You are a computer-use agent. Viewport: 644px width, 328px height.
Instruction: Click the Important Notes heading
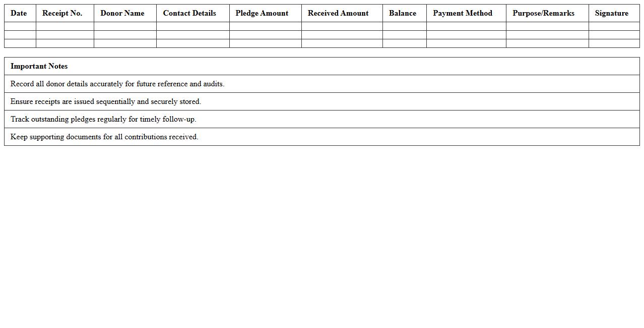coord(39,66)
